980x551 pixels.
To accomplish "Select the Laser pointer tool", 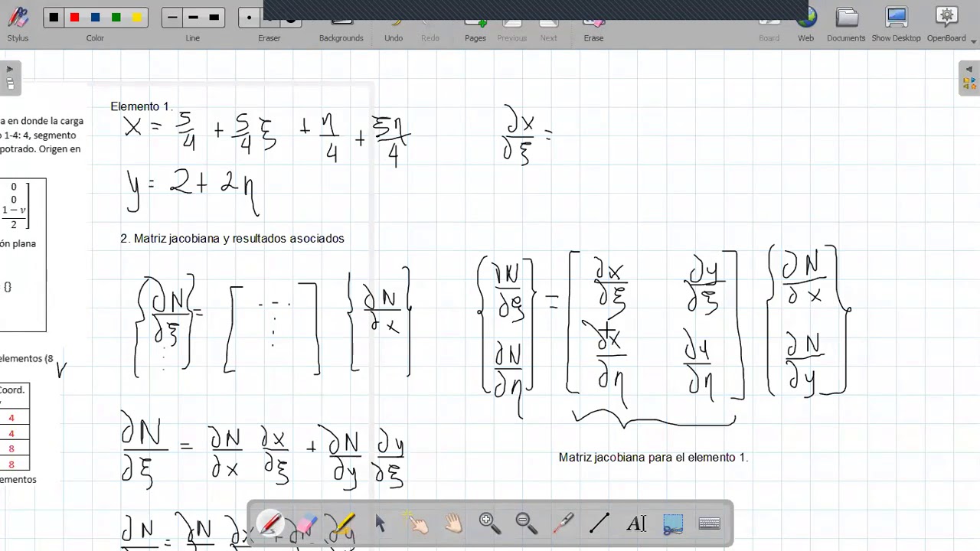I will [563, 523].
